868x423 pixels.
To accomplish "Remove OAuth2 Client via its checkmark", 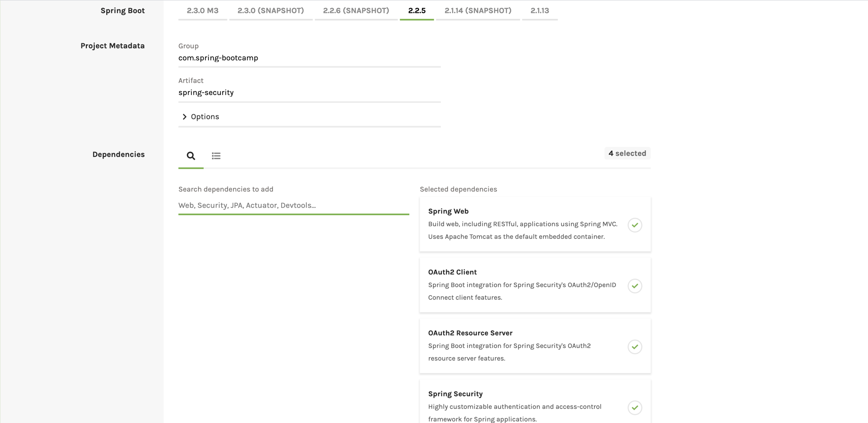I will point(634,286).
